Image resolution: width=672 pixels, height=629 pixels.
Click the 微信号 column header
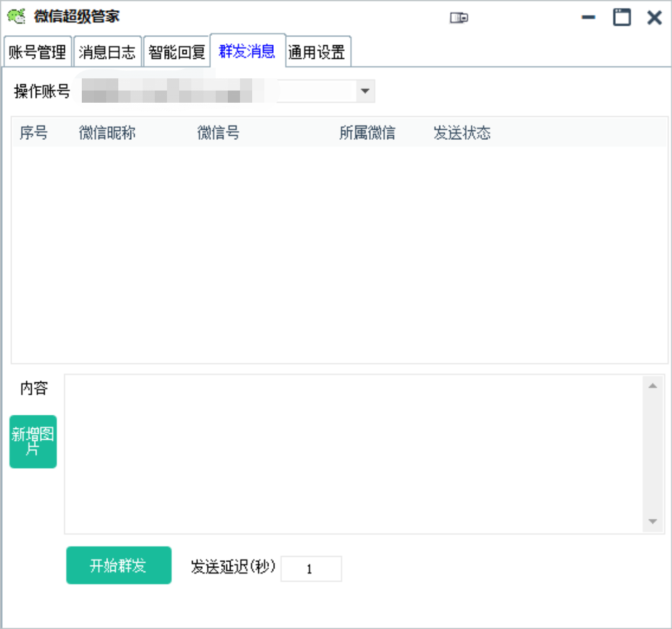click(x=218, y=132)
